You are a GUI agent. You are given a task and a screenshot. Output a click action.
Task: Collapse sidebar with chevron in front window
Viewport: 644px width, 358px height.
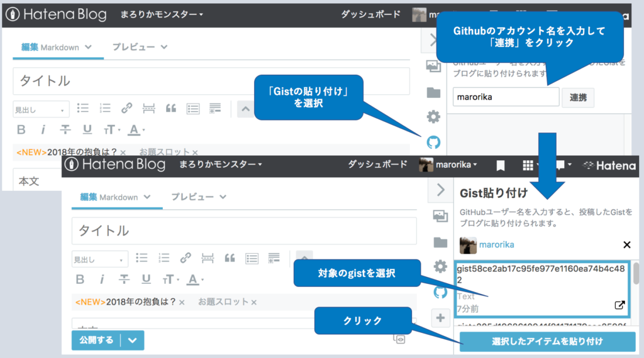click(x=440, y=190)
